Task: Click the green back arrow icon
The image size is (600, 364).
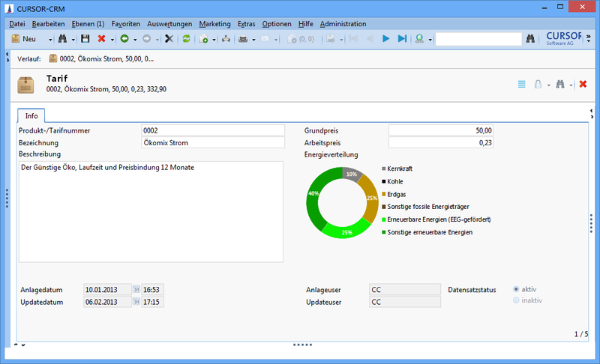Action: [124, 38]
